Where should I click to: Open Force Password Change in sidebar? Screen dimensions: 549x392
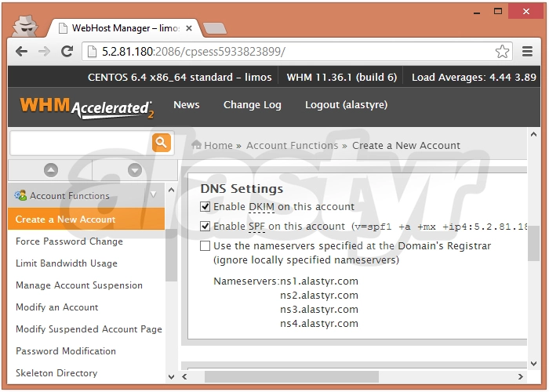click(69, 241)
